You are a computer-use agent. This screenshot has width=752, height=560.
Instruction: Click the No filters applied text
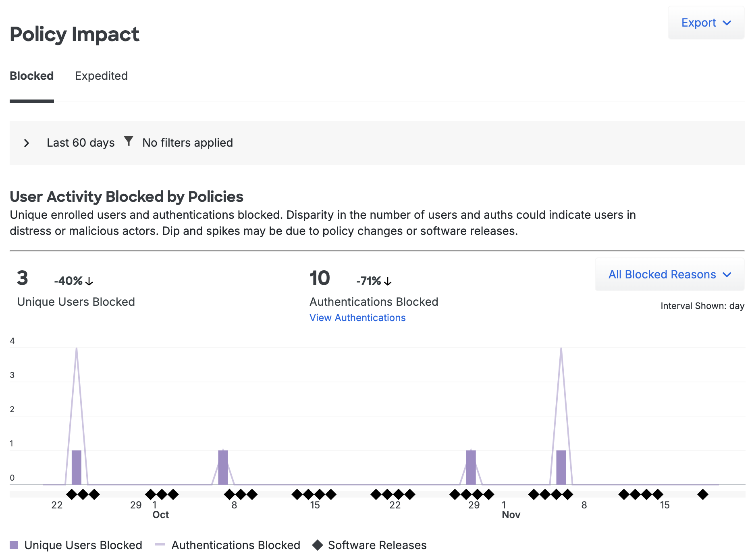pos(187,143)
